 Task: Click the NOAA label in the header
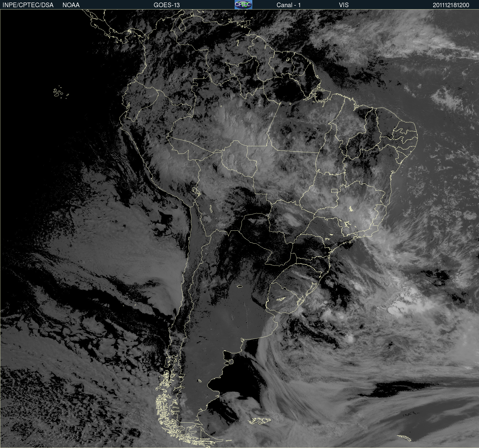[x=71, y=5]
